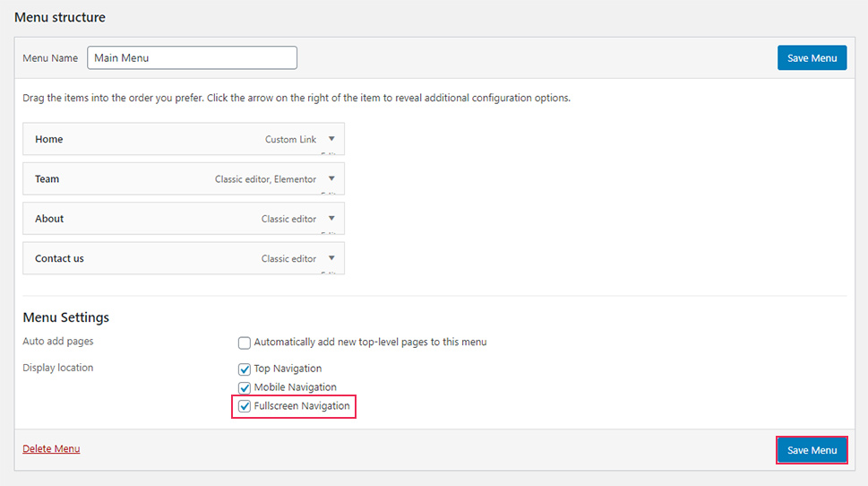868x486 pixels.
Task: Select the About menu item label
Action: [x=49, y=218]
